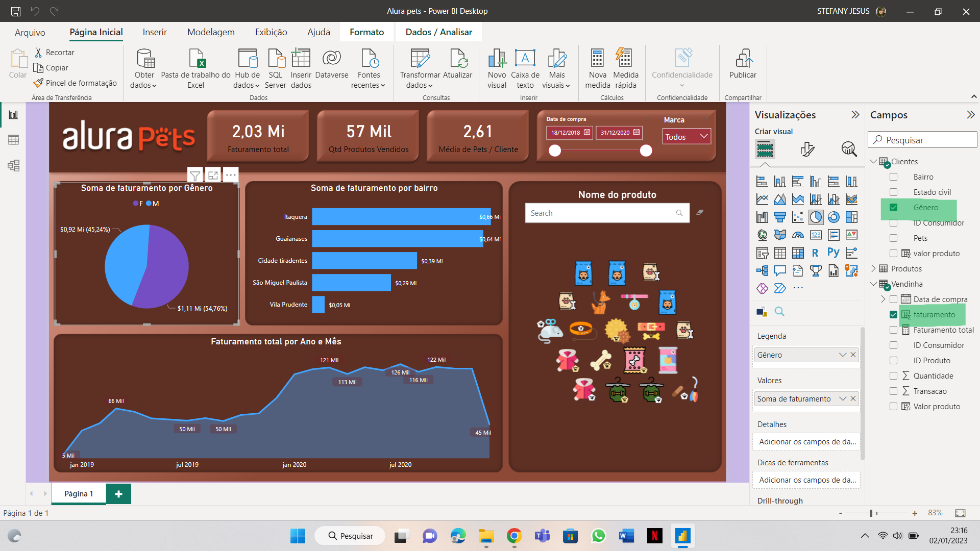This screenshot has height=551, width=980.
Task: Collapse the Clientes table
Action: click(x=873, y=162)
